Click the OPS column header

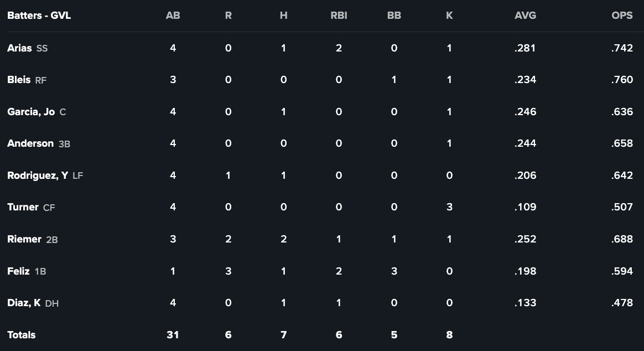tap(622, 16)
